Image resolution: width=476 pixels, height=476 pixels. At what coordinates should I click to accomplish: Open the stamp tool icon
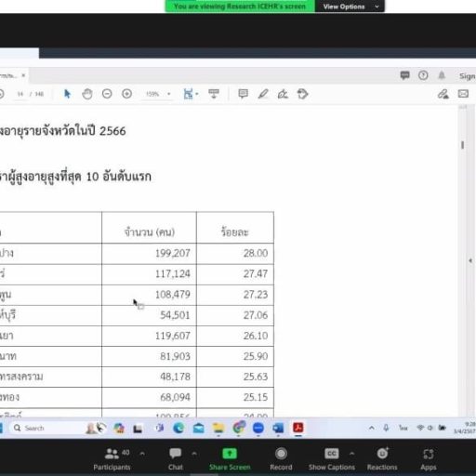302,94
